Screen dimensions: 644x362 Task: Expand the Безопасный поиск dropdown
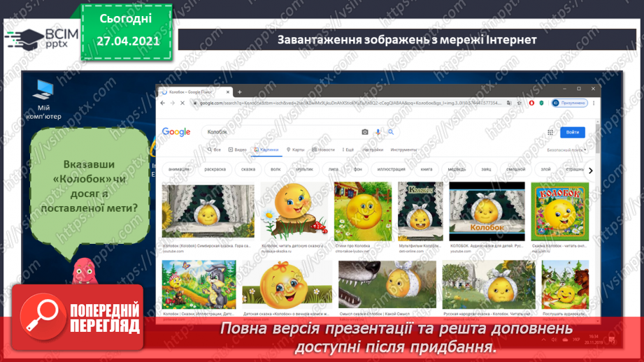[x=566, y=150]
